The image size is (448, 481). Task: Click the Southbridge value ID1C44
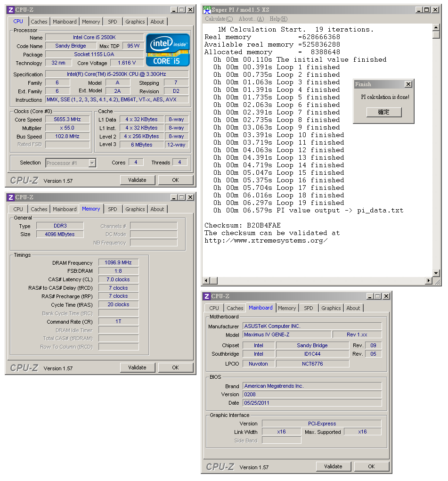pyautogui.click(x=312, y=354)
